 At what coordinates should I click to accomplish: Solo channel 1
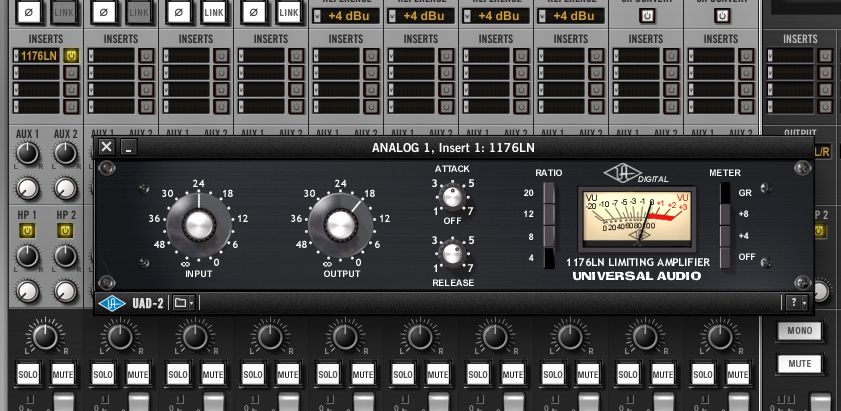(27, 374)
